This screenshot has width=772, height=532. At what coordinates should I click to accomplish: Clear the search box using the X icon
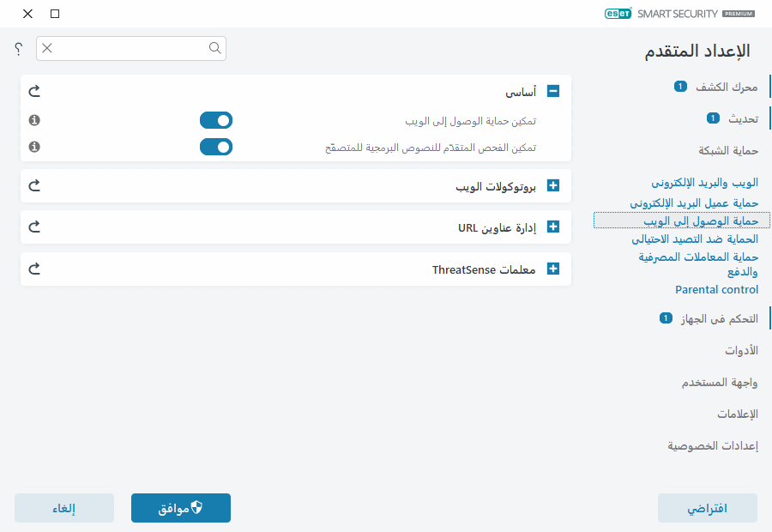pyautogui.click(x=47, y=49)
